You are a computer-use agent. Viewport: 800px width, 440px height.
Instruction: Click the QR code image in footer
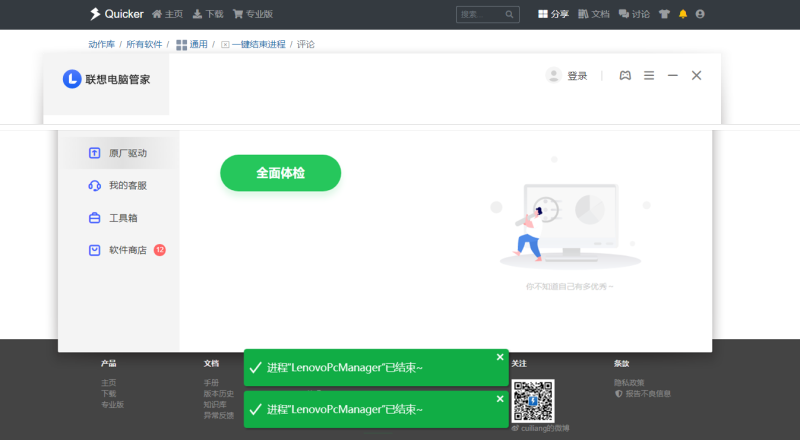[x=533, y=401]
